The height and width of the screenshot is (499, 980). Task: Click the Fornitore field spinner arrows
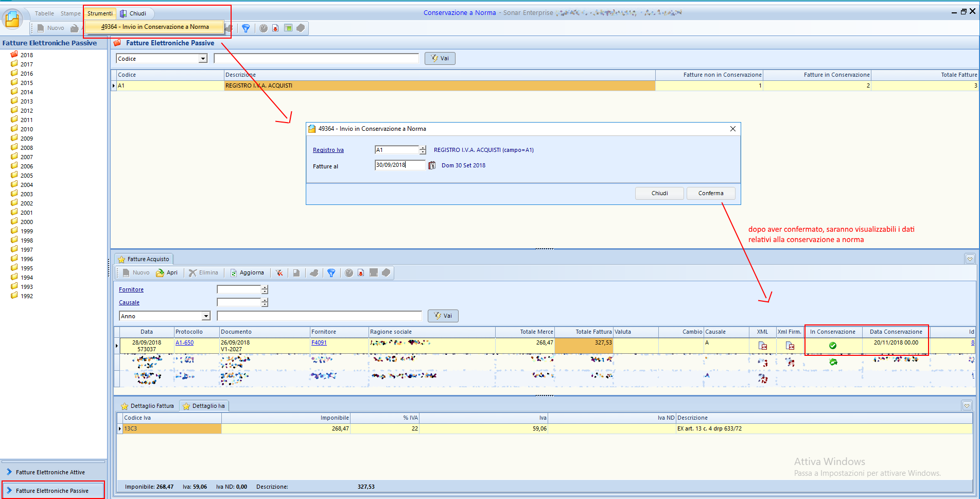[265, 289]
